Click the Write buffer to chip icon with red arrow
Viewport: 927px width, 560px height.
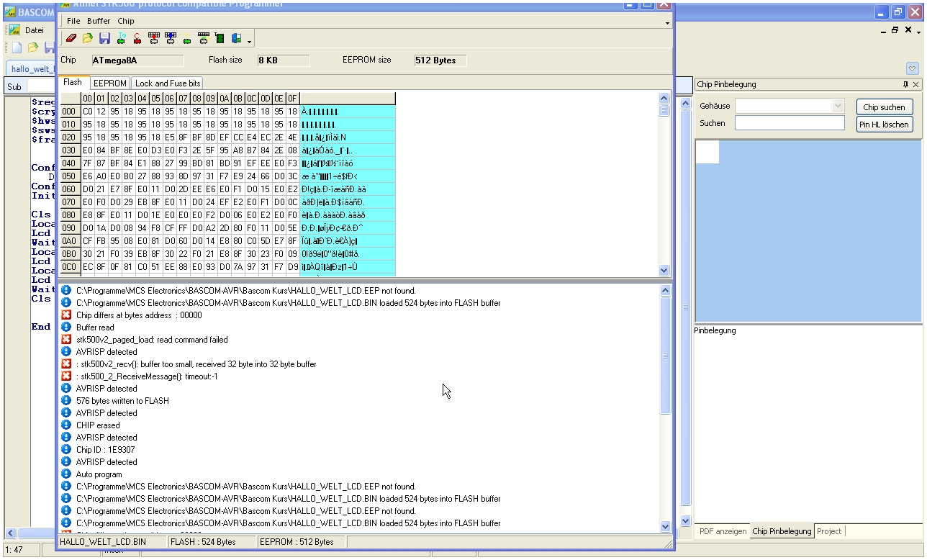[x=153, y=38]
